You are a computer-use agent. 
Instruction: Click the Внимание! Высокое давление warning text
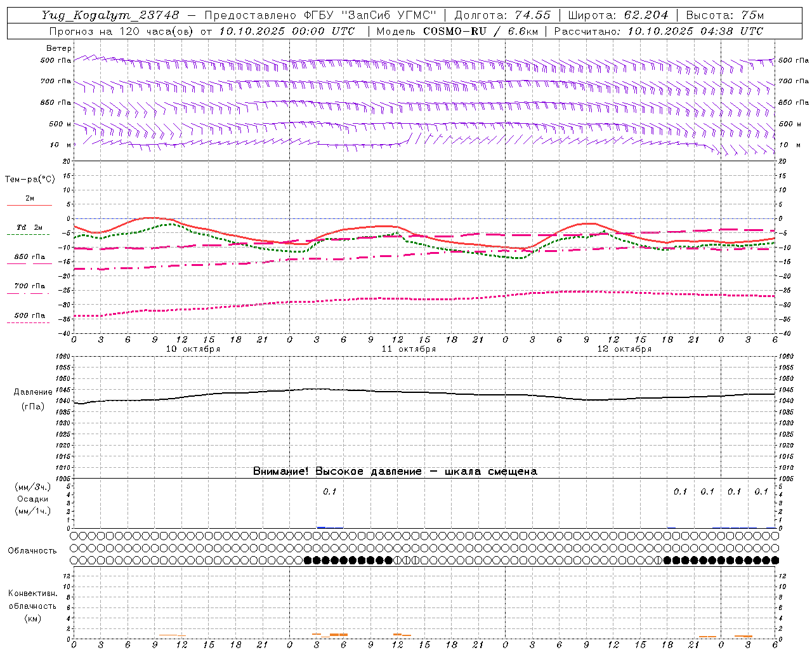[395, 472]
